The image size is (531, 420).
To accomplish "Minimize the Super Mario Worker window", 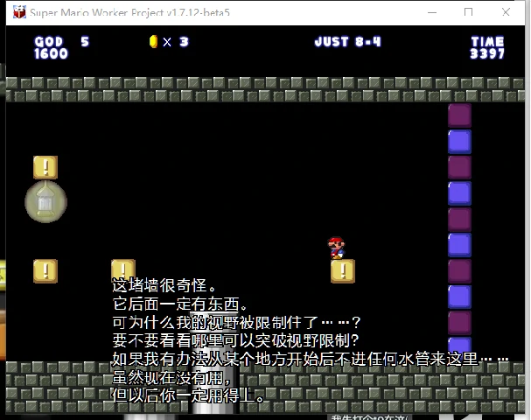I will (432, 12).
